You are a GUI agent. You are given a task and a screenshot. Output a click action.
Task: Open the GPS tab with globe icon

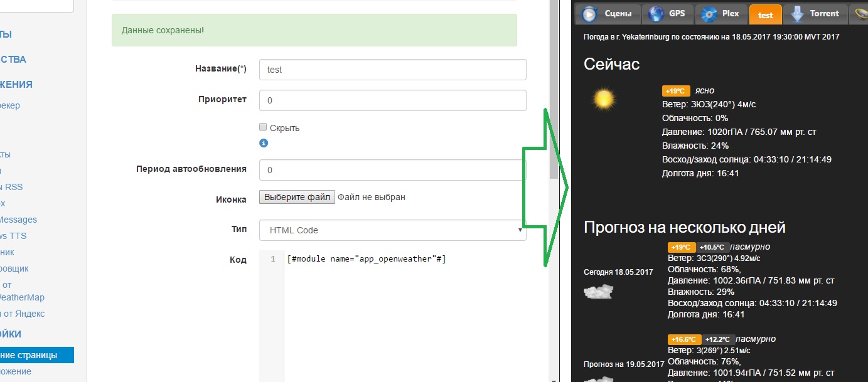coord(667,14)
